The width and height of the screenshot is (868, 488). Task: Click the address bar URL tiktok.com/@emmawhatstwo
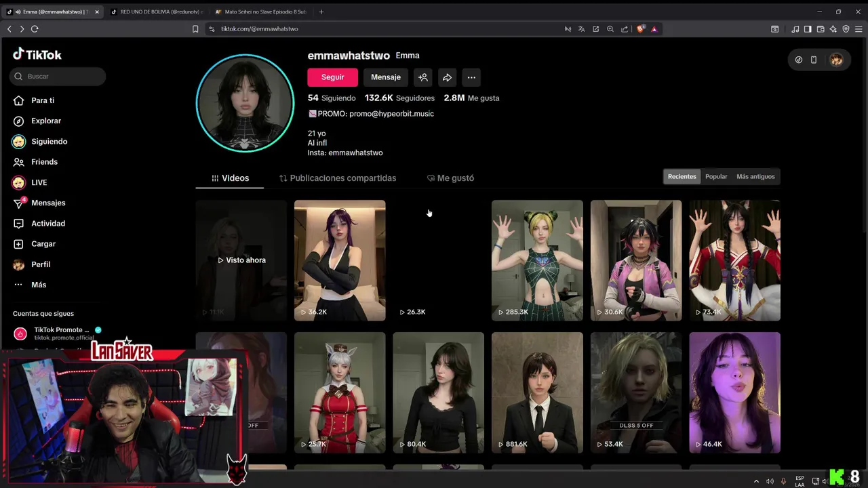click(259, 29)
